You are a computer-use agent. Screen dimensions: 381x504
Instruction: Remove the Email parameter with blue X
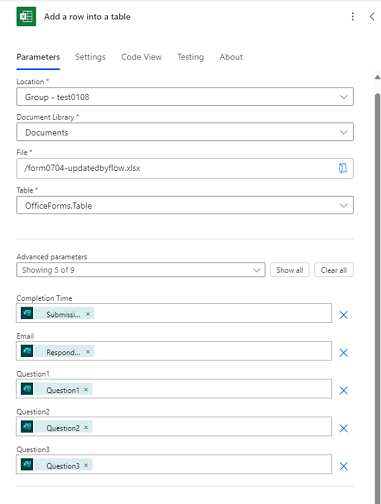click(x=344, y=353)
